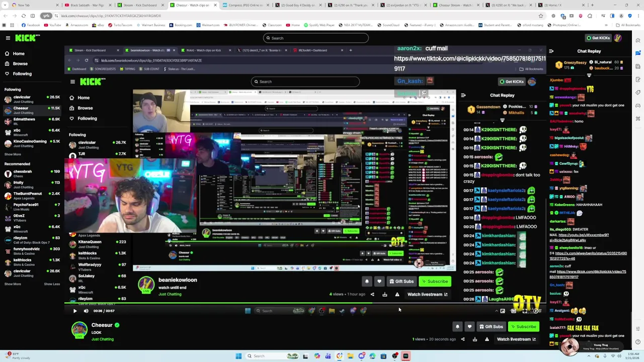Open the All Bookmarks folder
The image size is (644, 362).
click(x=628, y=25)
